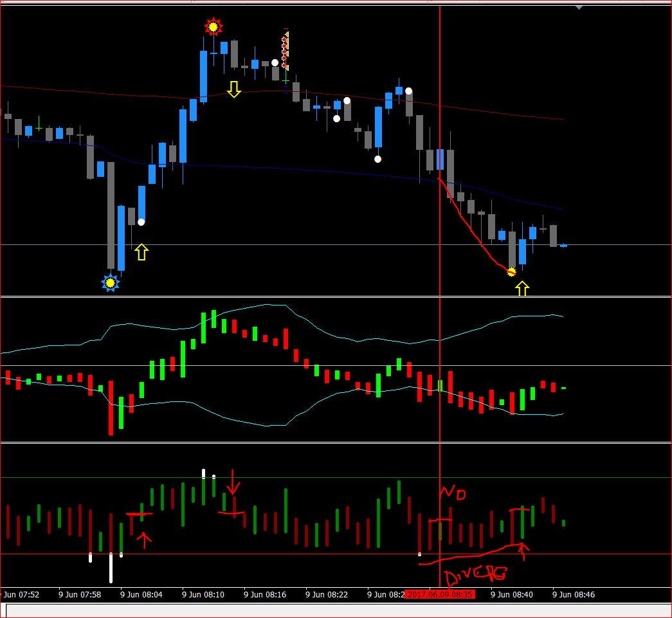Select yellow up arrow below the 08:40 candles

tap(522, 289)
